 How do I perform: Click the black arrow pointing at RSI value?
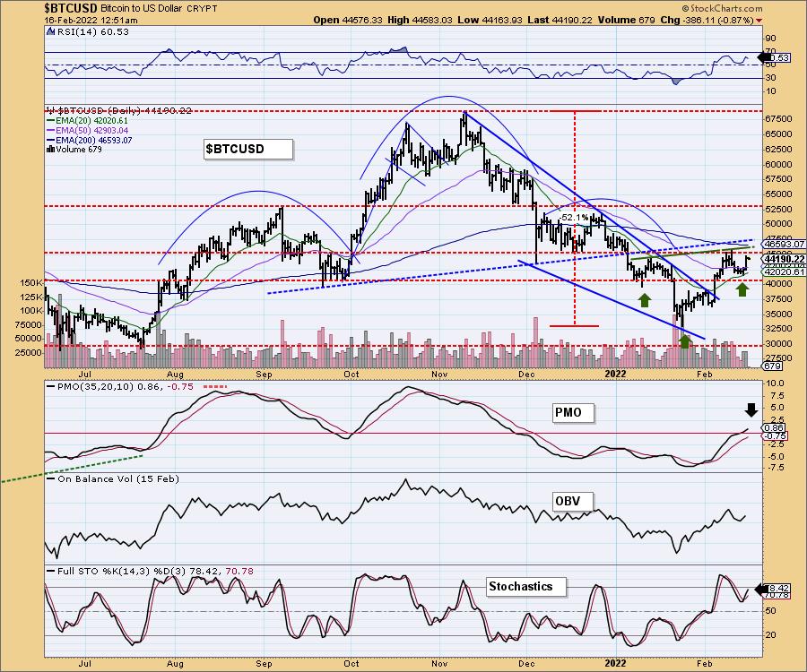coord(762,57)
